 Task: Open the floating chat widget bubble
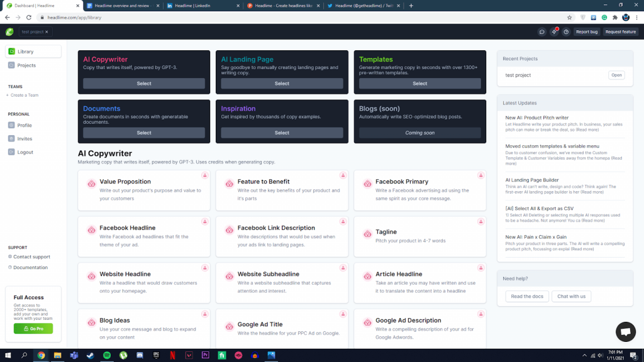click(x=626, y=332)
